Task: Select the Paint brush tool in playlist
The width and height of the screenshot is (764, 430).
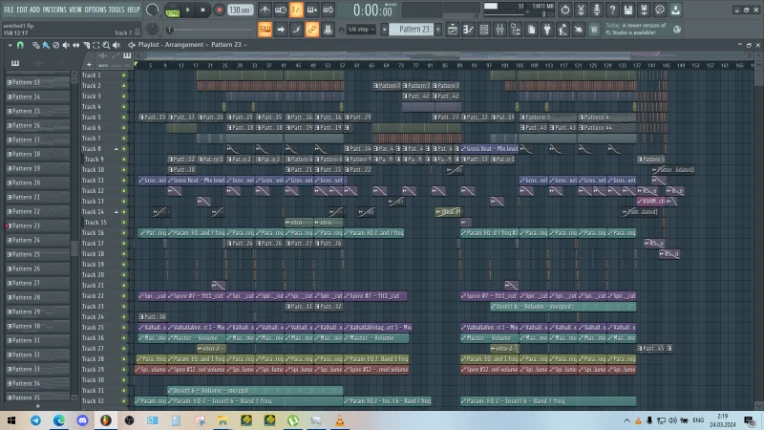Action: [x=46, y=45]
